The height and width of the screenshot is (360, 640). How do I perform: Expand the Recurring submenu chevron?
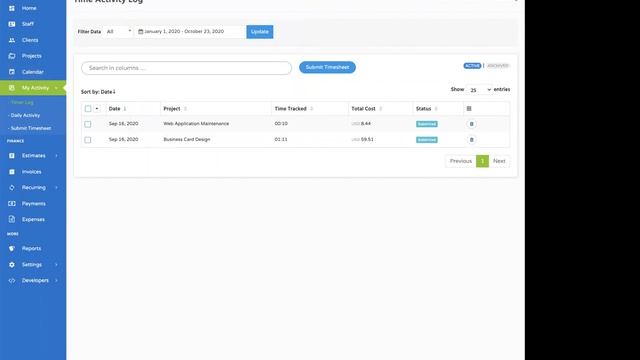[56, 187]
